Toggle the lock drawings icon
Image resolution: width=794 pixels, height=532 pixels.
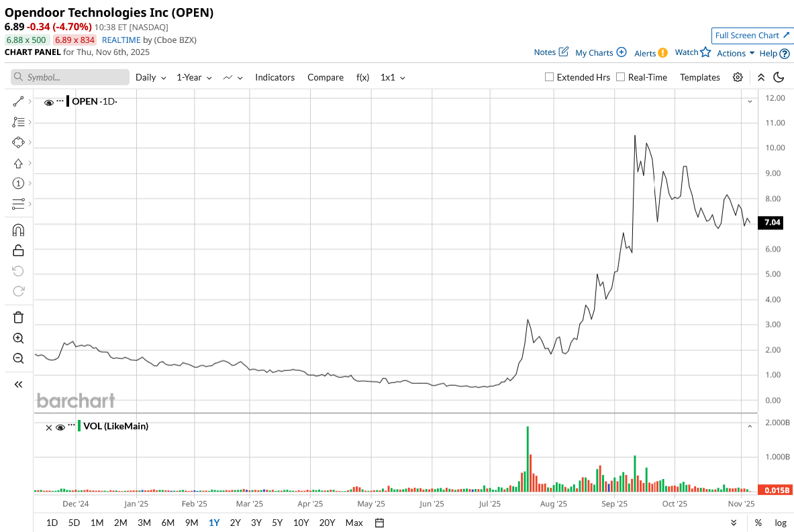click(18, 250)
